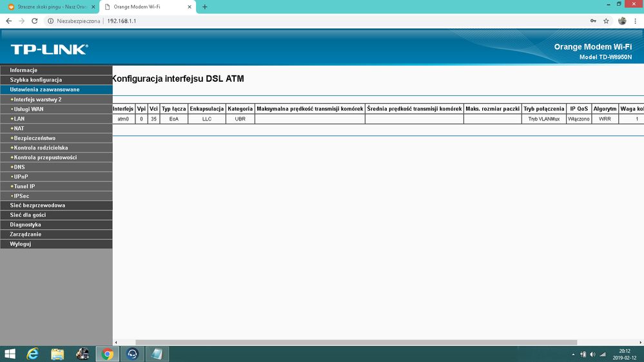Image resolution: width=644 pixels, height=362 pixels.
Task: Open Informacje menu item
Action: [56, 70]
